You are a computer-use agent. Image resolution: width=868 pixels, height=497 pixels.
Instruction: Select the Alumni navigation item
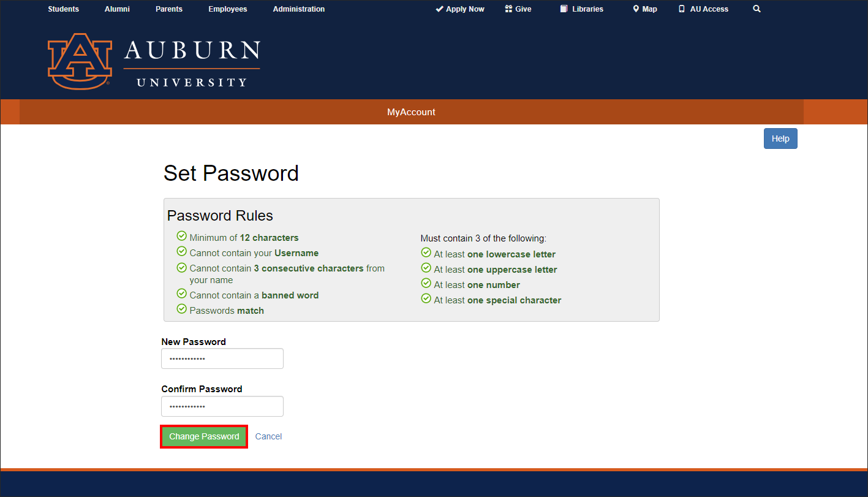coord(116,9)
